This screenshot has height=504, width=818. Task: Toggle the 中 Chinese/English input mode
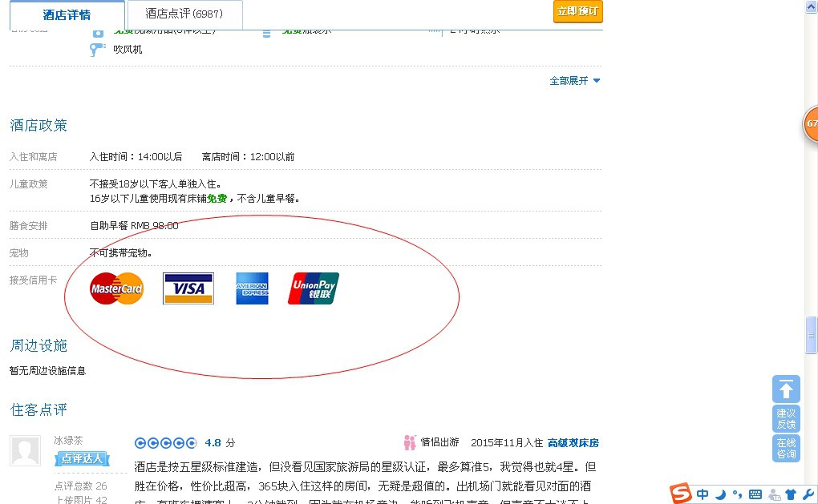703,494
